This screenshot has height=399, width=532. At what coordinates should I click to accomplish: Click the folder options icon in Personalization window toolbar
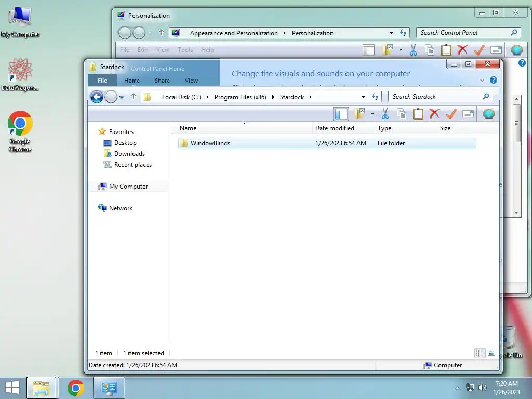(388, 50)
